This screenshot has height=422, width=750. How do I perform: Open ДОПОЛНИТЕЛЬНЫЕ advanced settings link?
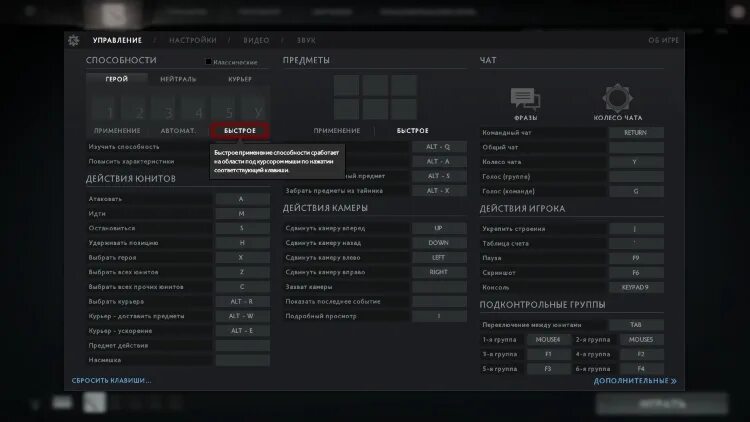pos(635,381)
